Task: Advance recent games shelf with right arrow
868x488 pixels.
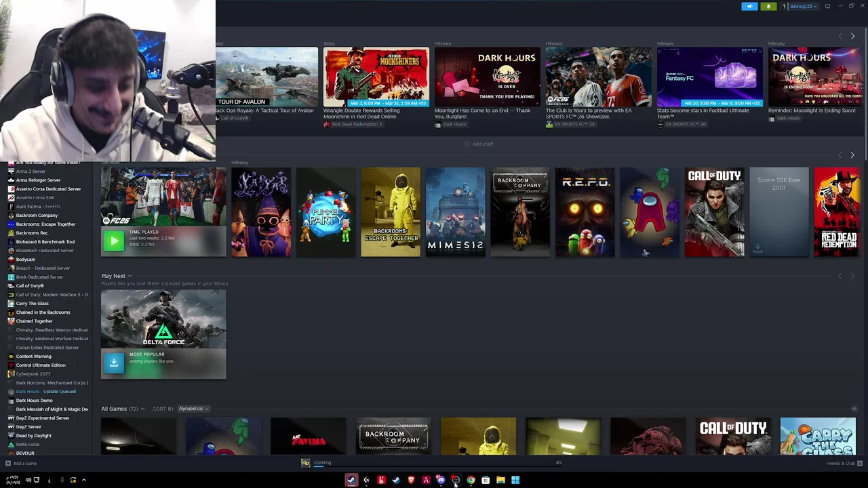Action: [852, 155]
